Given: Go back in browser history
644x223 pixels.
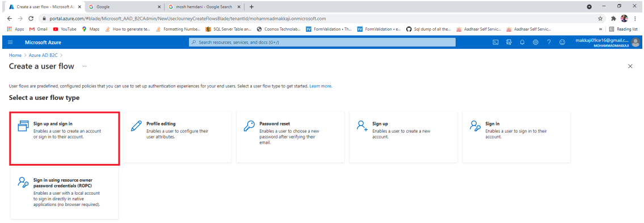Looking at the screenshot, I should coord(10,19).
